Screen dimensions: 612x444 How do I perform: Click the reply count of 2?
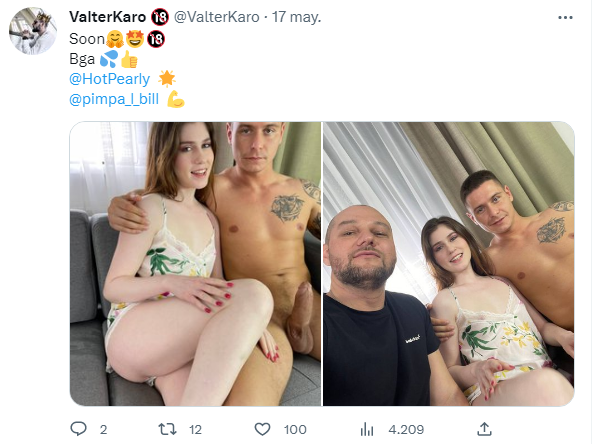point(103,430)
